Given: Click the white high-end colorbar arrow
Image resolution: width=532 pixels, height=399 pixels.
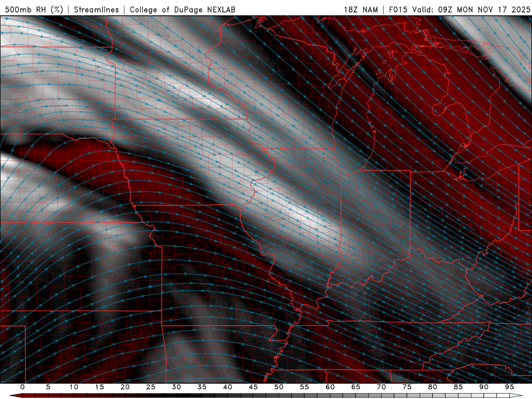Looking at the screenshot, I should tap(516, 396).
